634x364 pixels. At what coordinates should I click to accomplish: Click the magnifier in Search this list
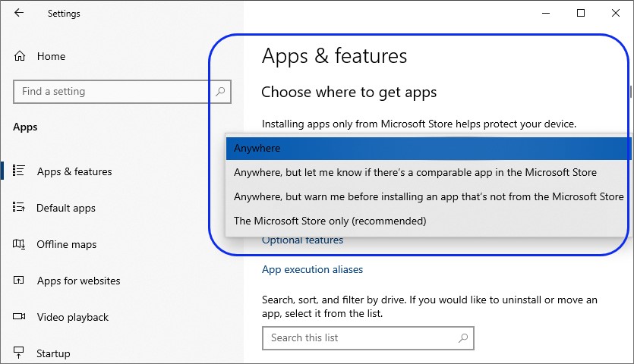point(463,337)
